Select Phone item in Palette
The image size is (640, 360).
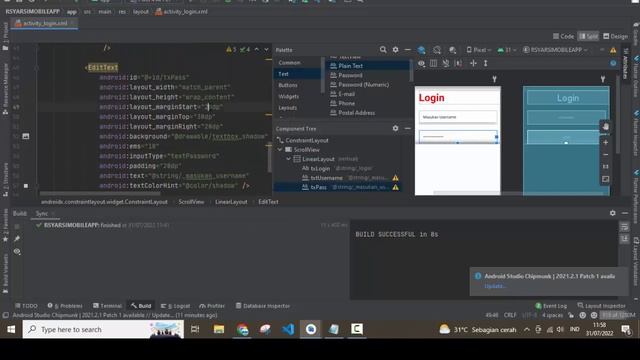(346, 103)
